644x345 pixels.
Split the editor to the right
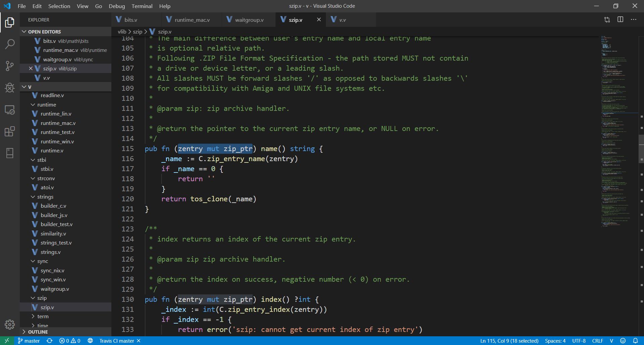[620, 20]
